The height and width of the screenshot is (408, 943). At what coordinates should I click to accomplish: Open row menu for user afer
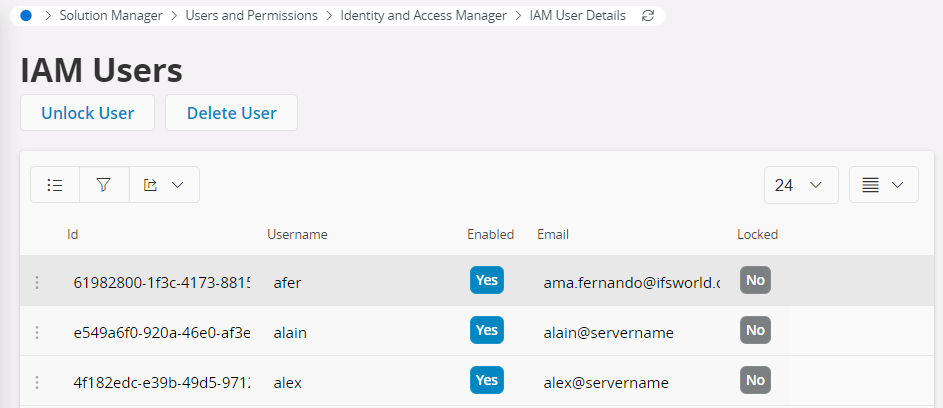click(37, 282)
